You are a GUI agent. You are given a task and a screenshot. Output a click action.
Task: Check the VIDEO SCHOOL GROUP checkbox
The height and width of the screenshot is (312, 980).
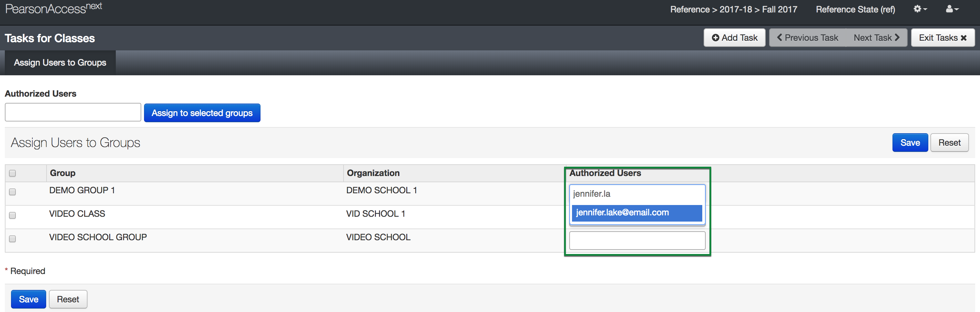(x=12, y=239)
